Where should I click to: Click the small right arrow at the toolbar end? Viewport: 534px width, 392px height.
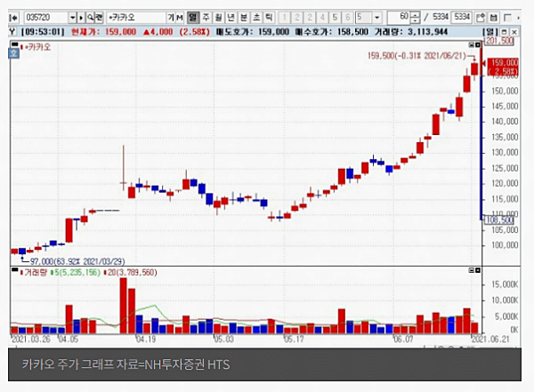(x=518, y=18)
